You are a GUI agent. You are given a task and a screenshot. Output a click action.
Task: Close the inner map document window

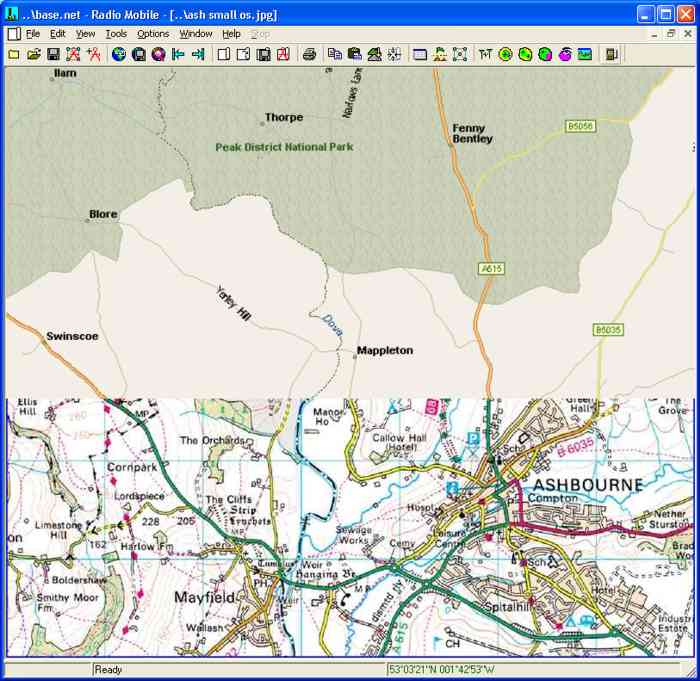688,34
